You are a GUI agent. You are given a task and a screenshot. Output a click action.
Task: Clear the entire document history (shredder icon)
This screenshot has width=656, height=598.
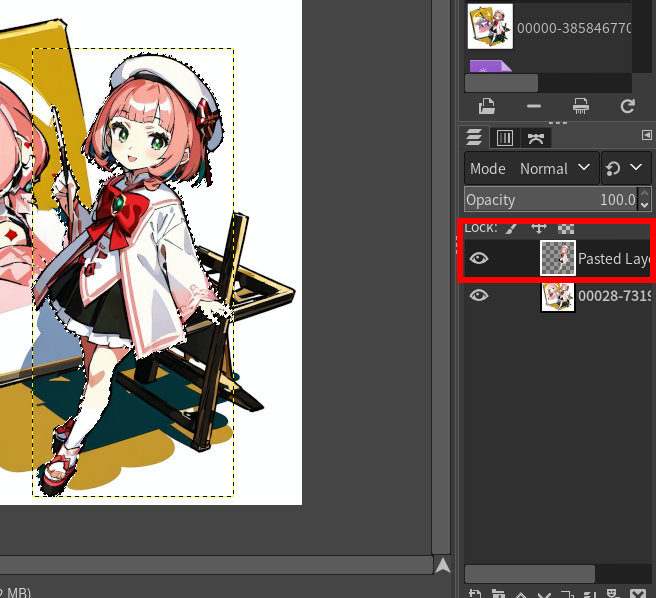[581, 106]
